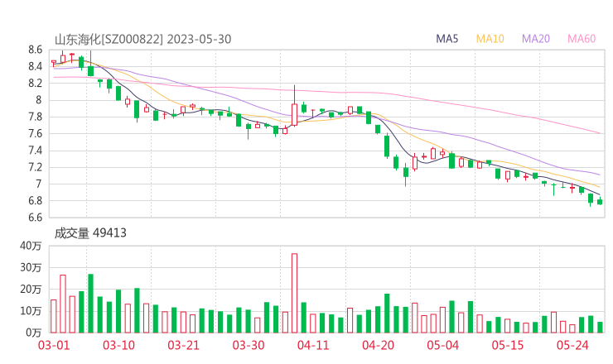Click the 03-30 date axis label
The image size is (613, 364).
pyautogui.click(x=249, y=345)
